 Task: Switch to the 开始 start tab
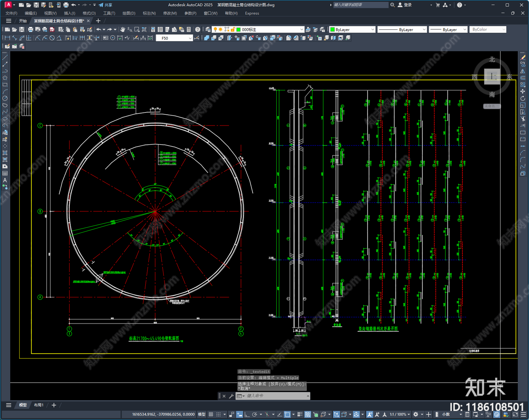(23, 21)
